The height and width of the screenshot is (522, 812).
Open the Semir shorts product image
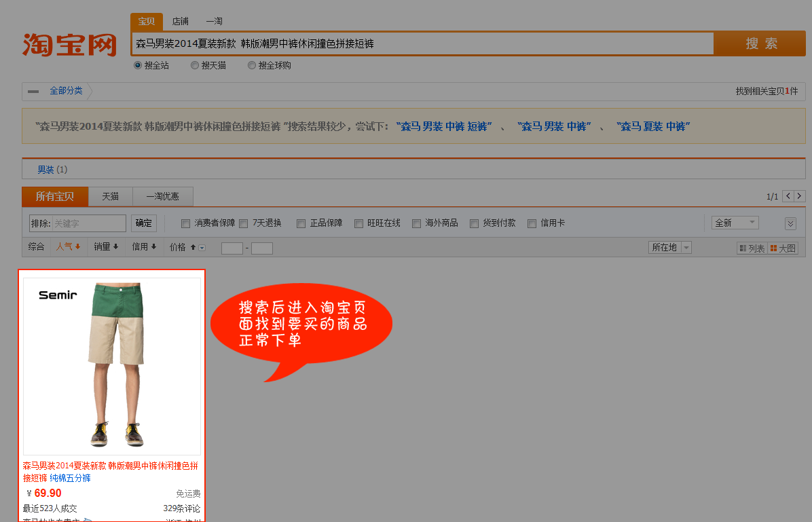click(x=112, y=367)
